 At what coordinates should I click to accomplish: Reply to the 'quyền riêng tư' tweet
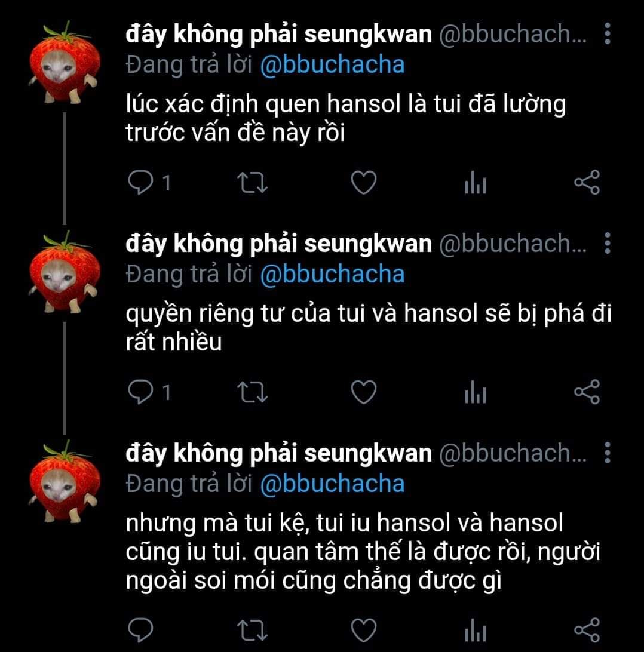tap(140, 392)
